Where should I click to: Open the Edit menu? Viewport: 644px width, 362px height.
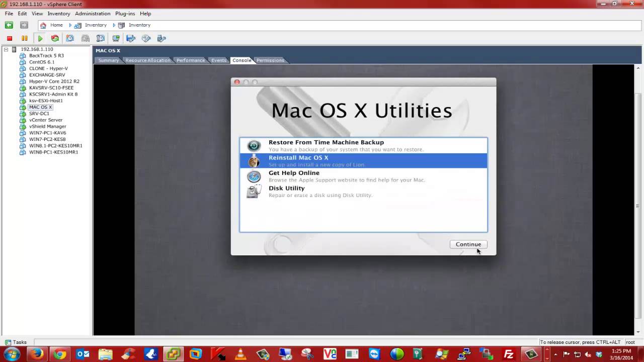click(22, 14)
